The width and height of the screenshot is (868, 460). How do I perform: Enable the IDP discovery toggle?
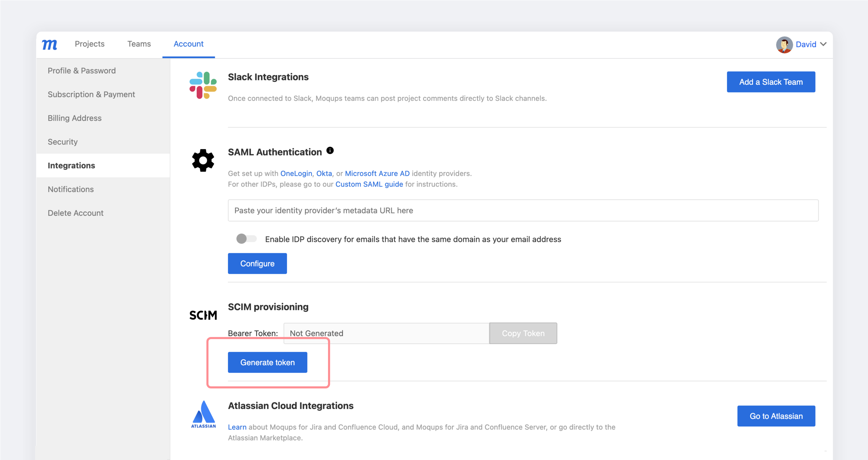[246, 239]
